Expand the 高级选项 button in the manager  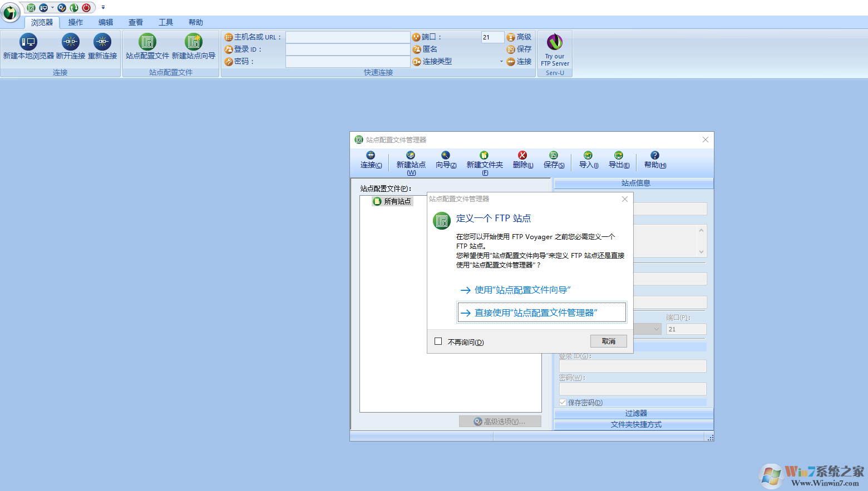click(499, 421)
